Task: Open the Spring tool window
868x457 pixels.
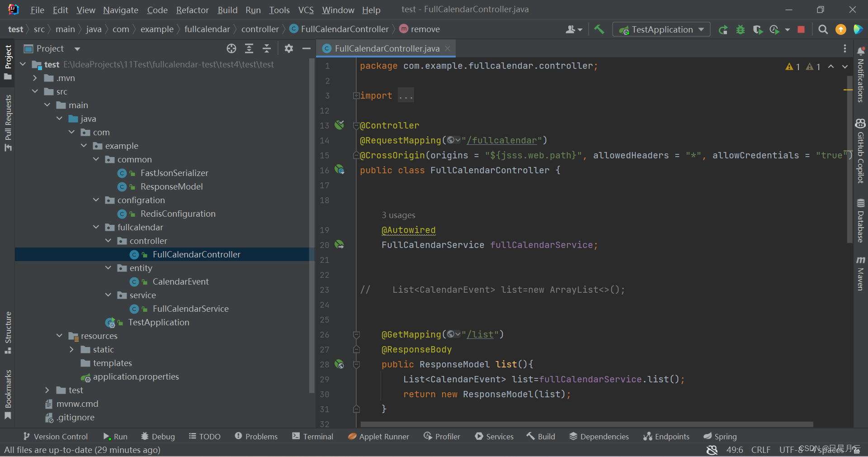Action: point(720,437)
